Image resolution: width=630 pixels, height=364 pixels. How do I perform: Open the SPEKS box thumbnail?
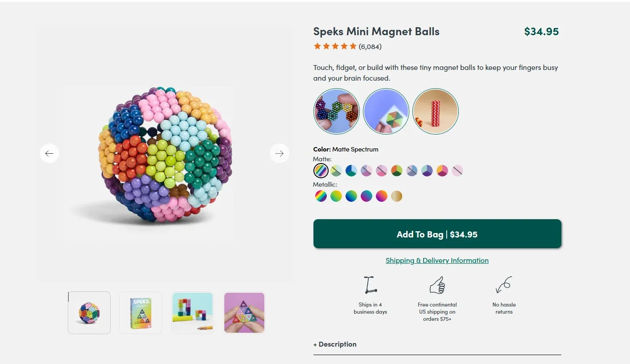point(140,312)
